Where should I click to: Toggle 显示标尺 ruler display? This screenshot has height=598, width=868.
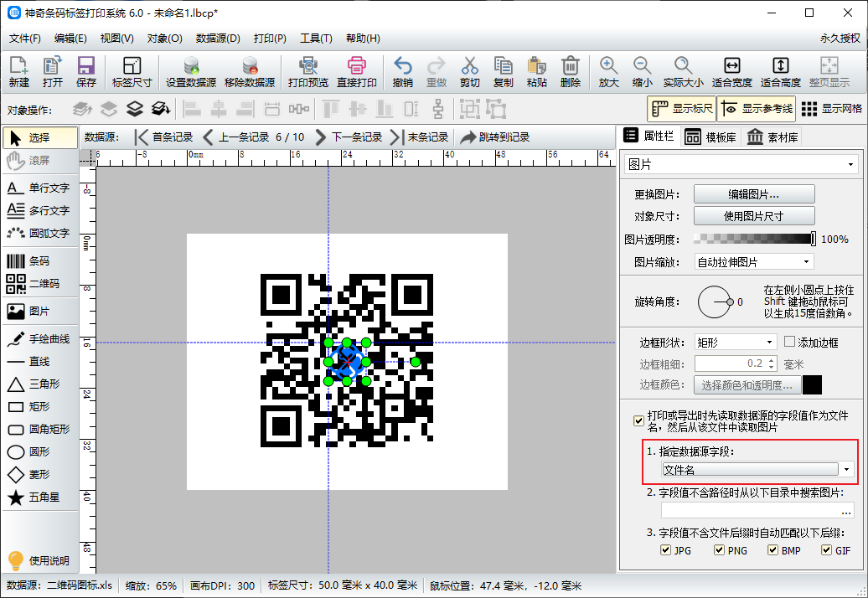click(681, 109)
